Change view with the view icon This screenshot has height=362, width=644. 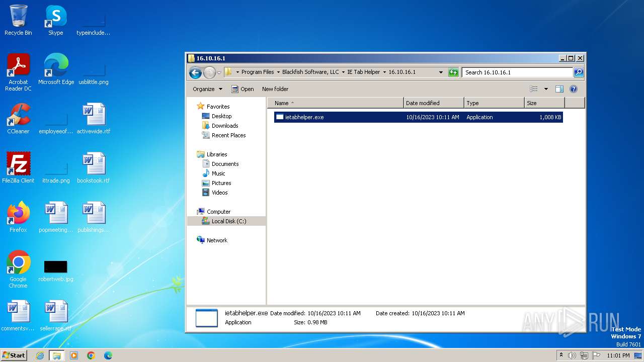534,89
